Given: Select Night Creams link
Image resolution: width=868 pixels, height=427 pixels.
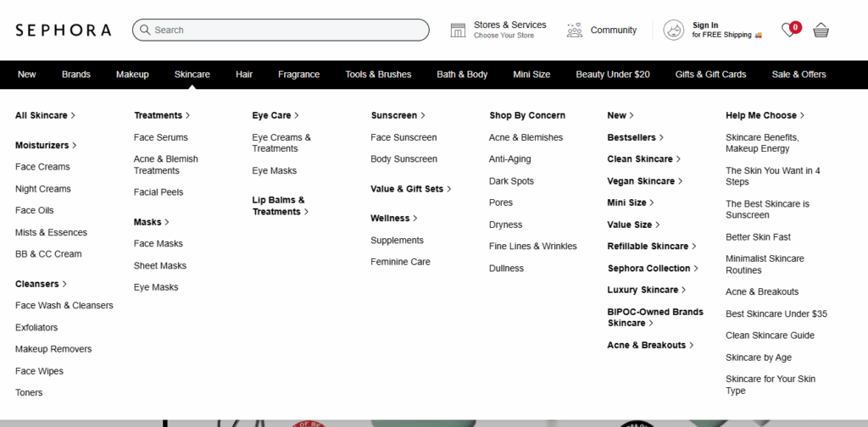Looking at the screenshot, I should click(x=43, y=189).
